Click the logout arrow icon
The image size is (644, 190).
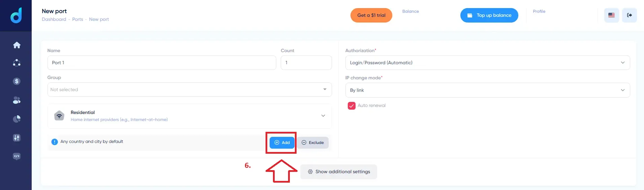[629, 15]
